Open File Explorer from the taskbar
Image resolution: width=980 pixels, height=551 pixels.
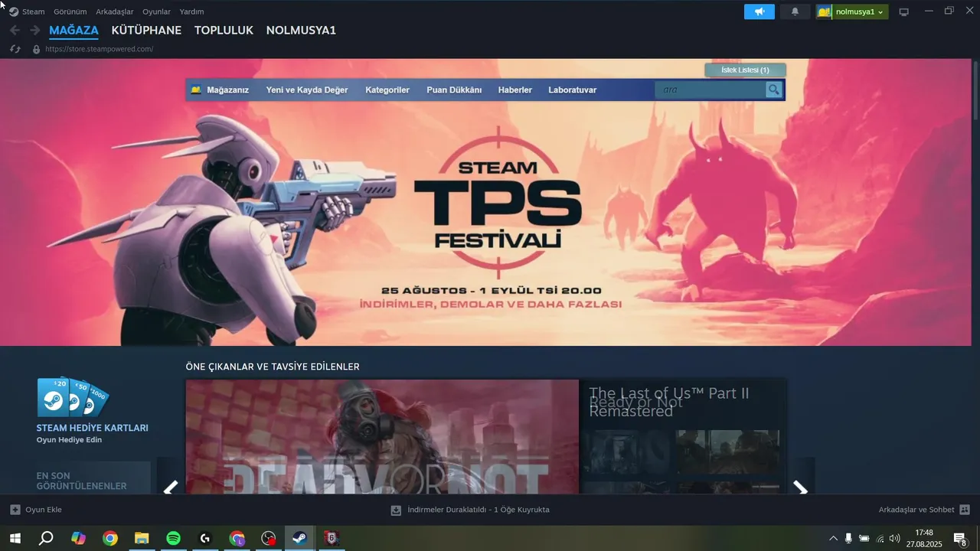[x=142, y=539]
